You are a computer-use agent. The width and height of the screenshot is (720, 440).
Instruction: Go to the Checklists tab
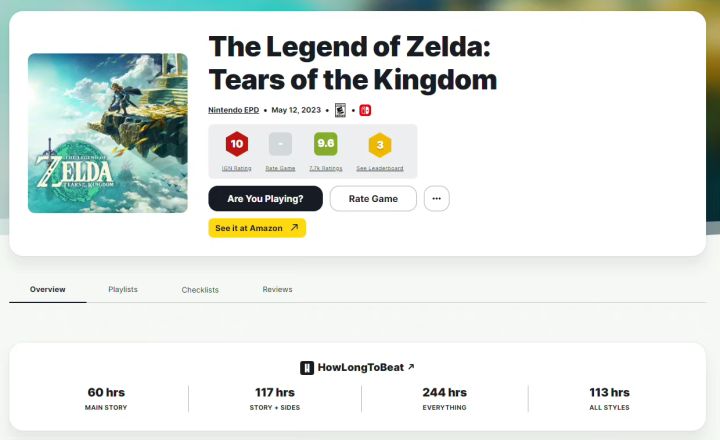(x=200, y=289)
